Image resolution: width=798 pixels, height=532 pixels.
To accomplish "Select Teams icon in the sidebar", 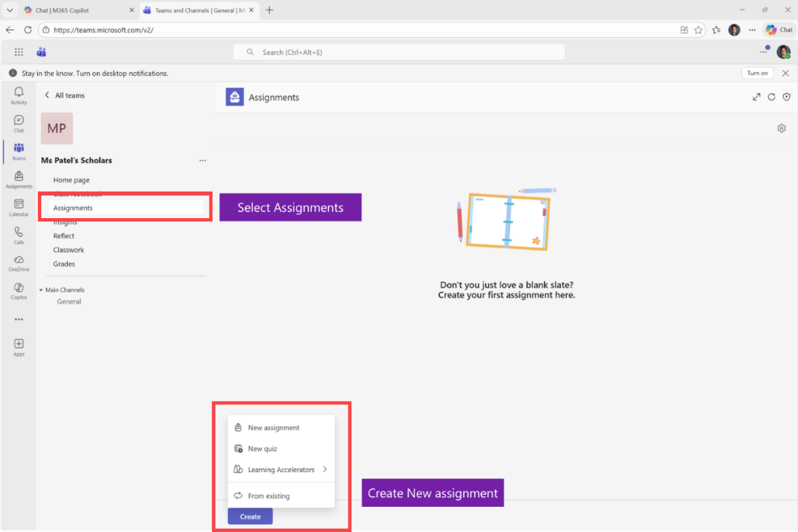I will coord(19,152).
